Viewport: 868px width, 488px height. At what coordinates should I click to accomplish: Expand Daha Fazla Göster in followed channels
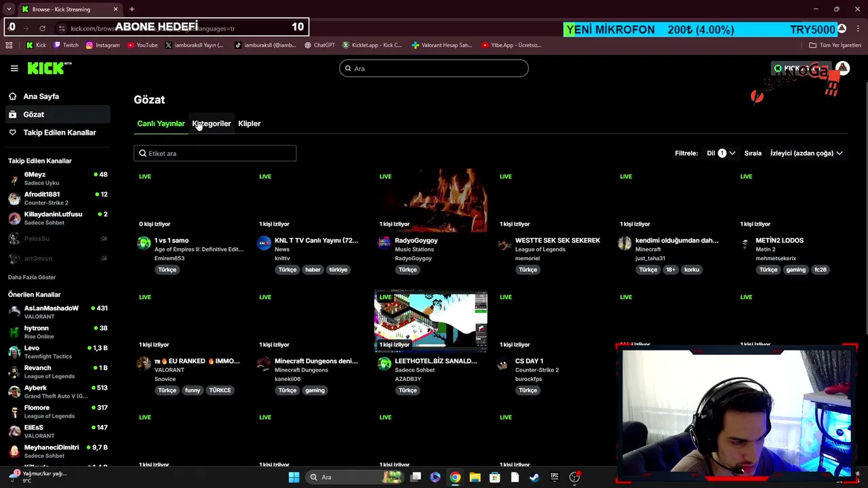[x=32, y=277]
